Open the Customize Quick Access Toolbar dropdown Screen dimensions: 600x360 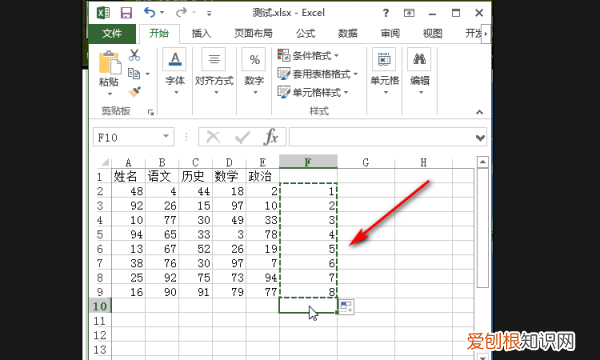coord(209,13)
